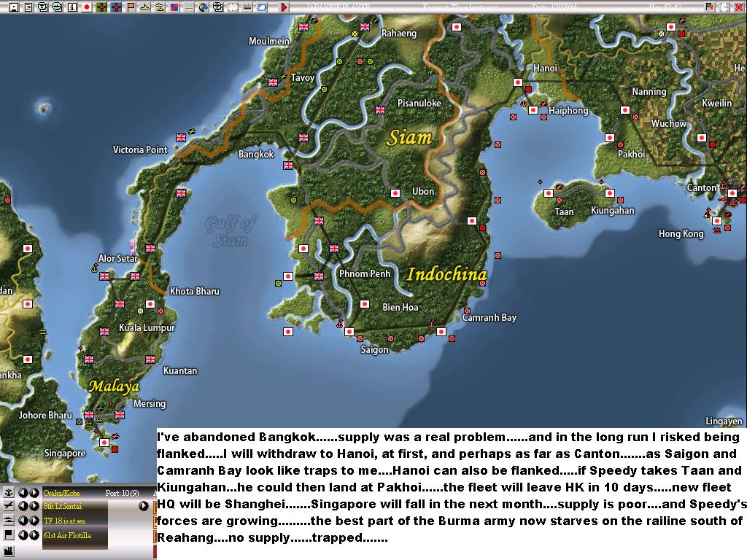This screenshot has height=560, width=747.
Task: Open the information 'i' toolbar icon
Action: tap(72, 7)
